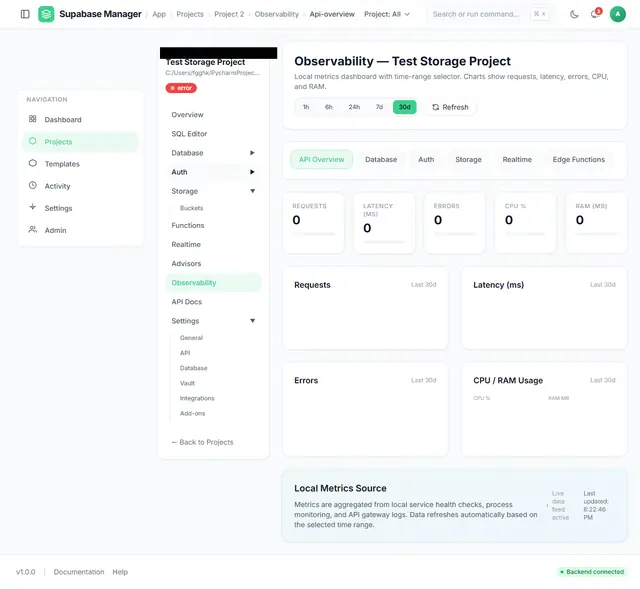Screen dimensions: 640x589
Task: Switch to the Auth metrics tab
Action: point(426,160)
